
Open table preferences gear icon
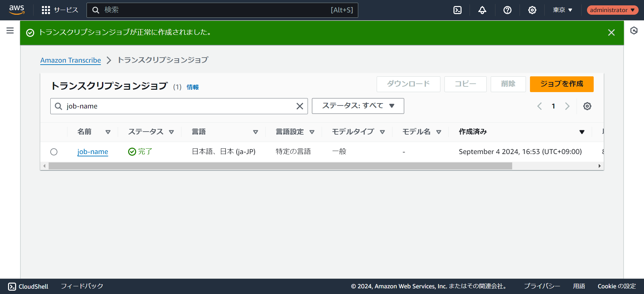tap(587, 106)
